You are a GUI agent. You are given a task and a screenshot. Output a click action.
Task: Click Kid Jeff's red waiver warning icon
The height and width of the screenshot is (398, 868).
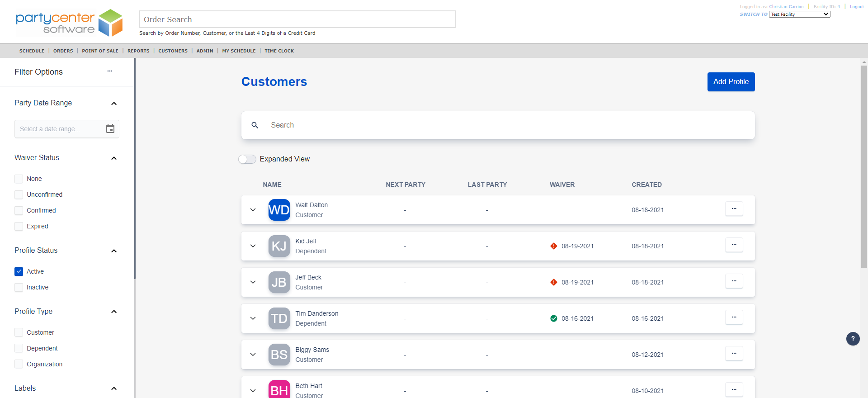[554, 246]
